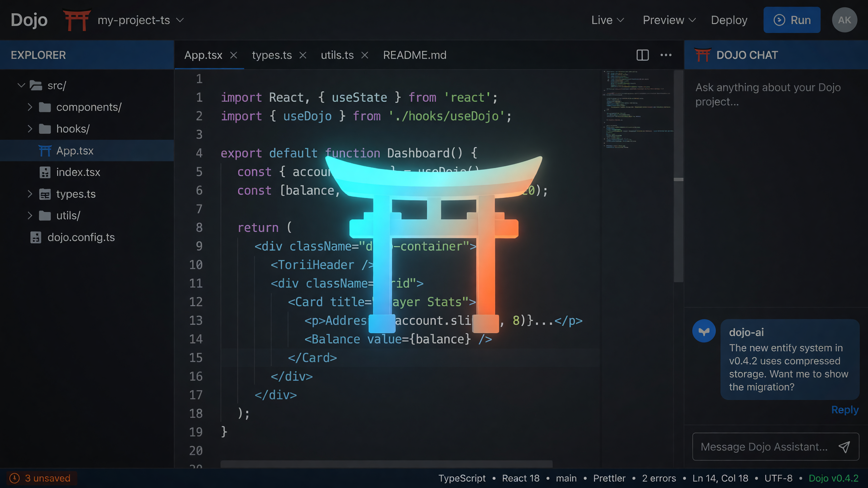Click the AK user avatar

tap(844, 20)
